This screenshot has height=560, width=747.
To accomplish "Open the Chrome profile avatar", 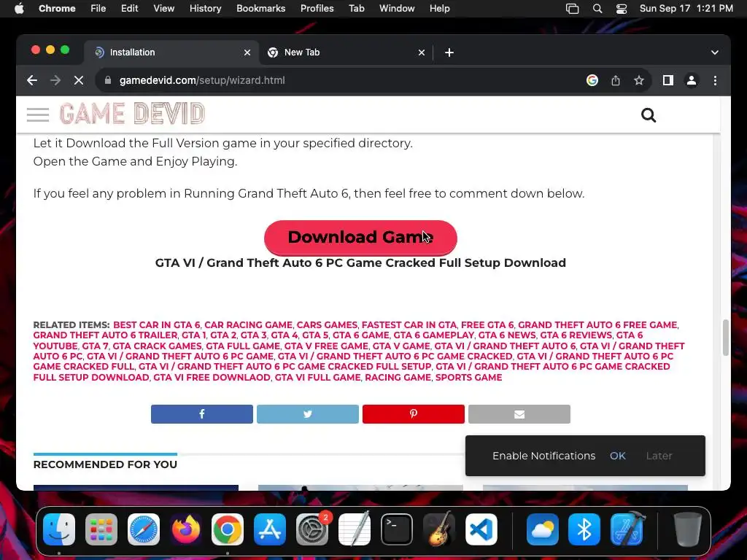I will [x=692, y=80].
